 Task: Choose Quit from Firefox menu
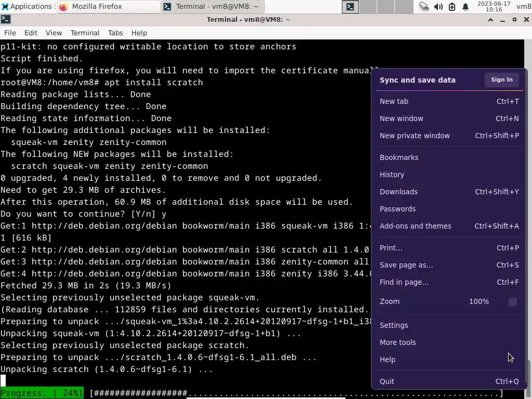[449, 381]
